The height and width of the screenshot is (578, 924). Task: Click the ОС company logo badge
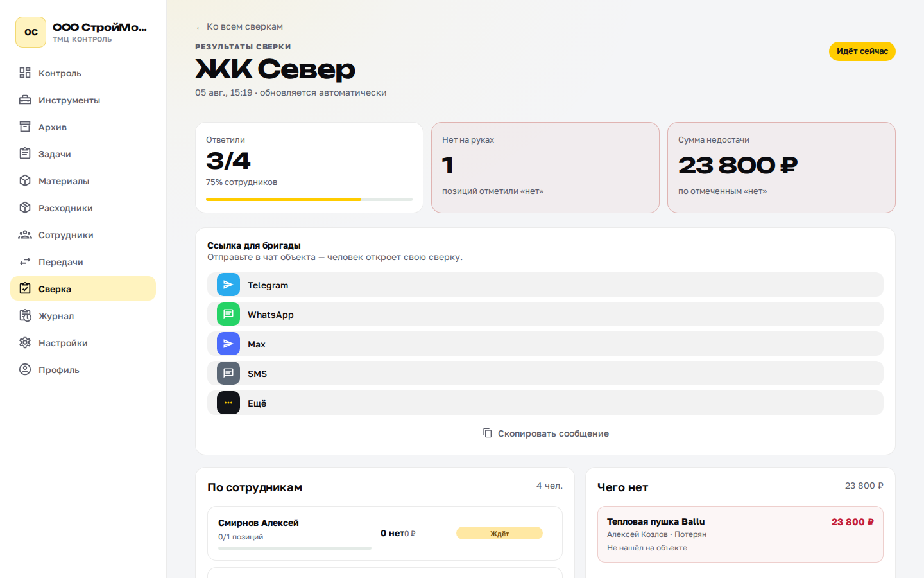click(31, 32)
